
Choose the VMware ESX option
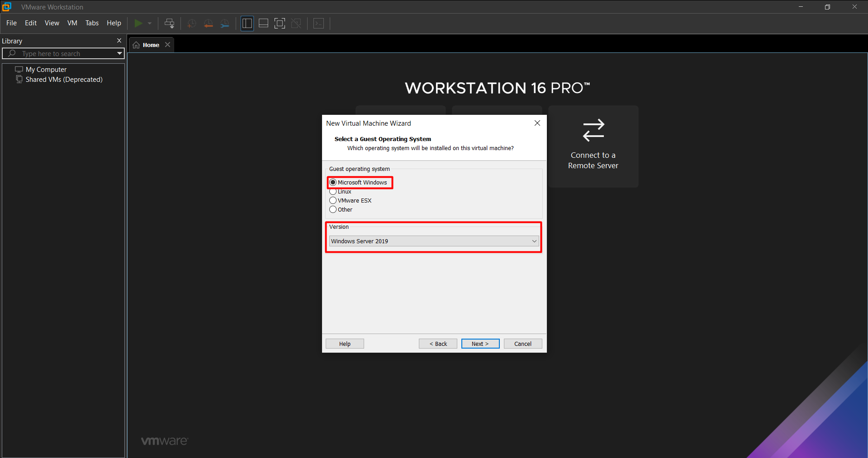[333, 200]
